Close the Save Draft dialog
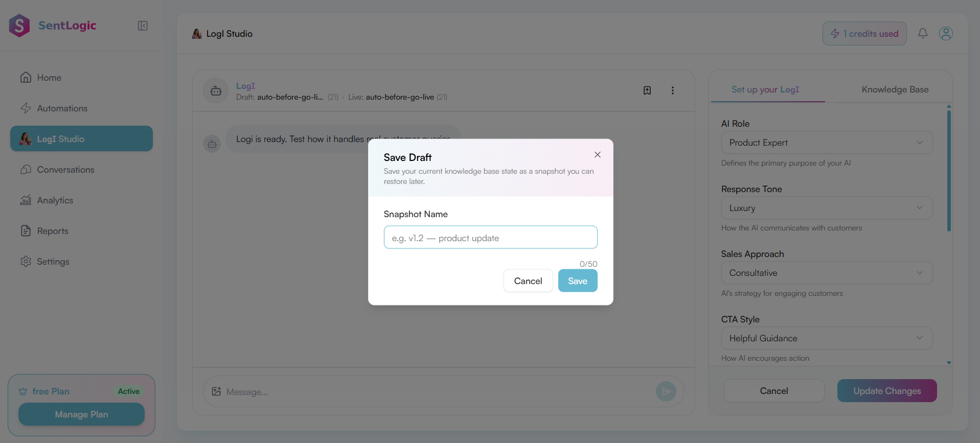The image size is (980, 443). click(x=598, y=154)
